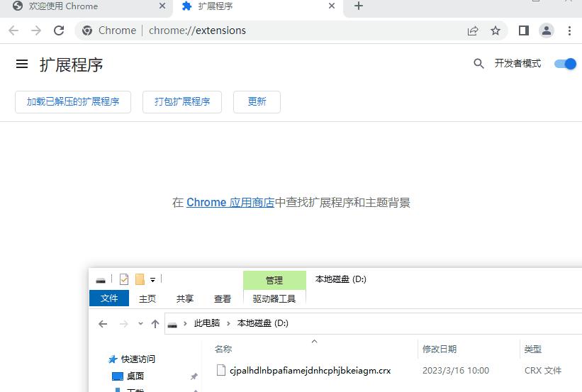Click Explorer's back arrow
The width and height of the screenshot is (582, 392).
103,324
